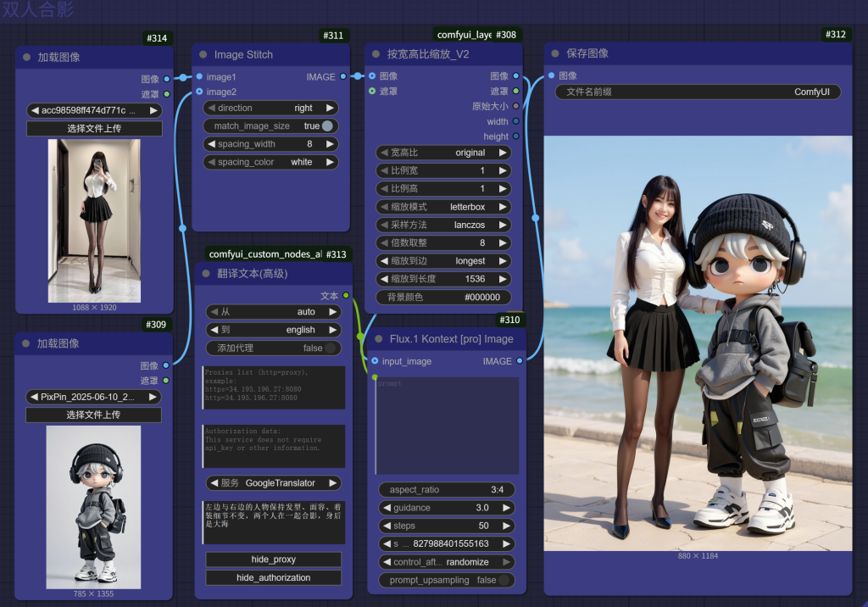Click right arrow on direction selector
Image resolution: width=868 pixels, height=607 pixels.
pos(330,108)
